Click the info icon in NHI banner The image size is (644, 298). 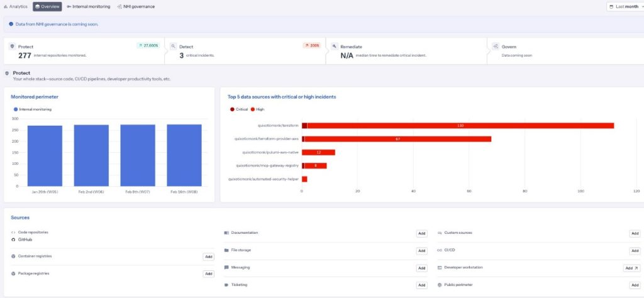[11, 25]
